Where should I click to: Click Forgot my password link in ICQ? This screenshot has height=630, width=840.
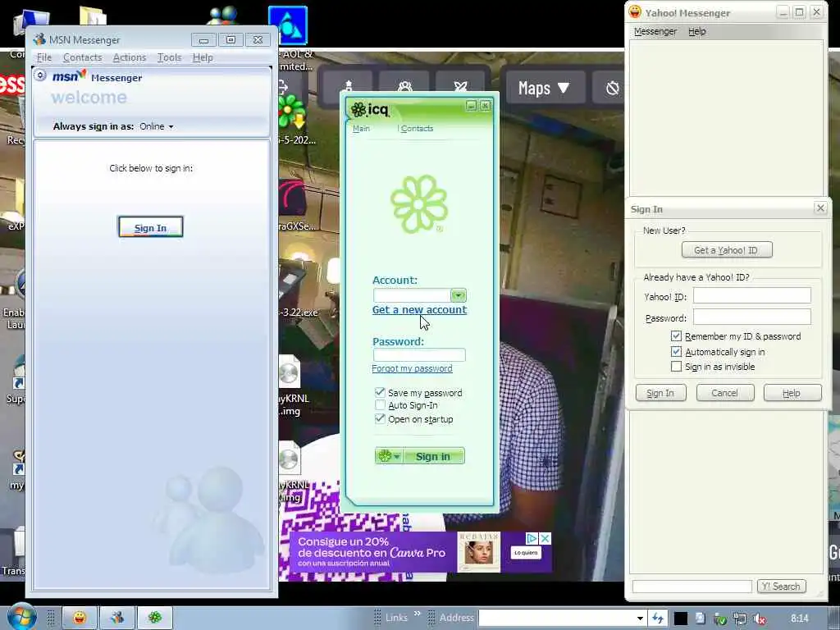click(412, 368)
